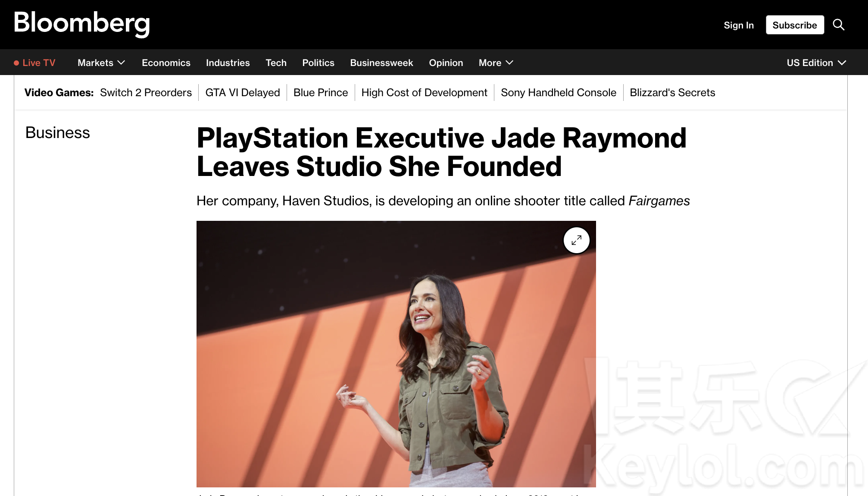The height and width of the screenshot is (496, 868).
Task: Click the PlayStation Executive headline
Action: [441, 152]
